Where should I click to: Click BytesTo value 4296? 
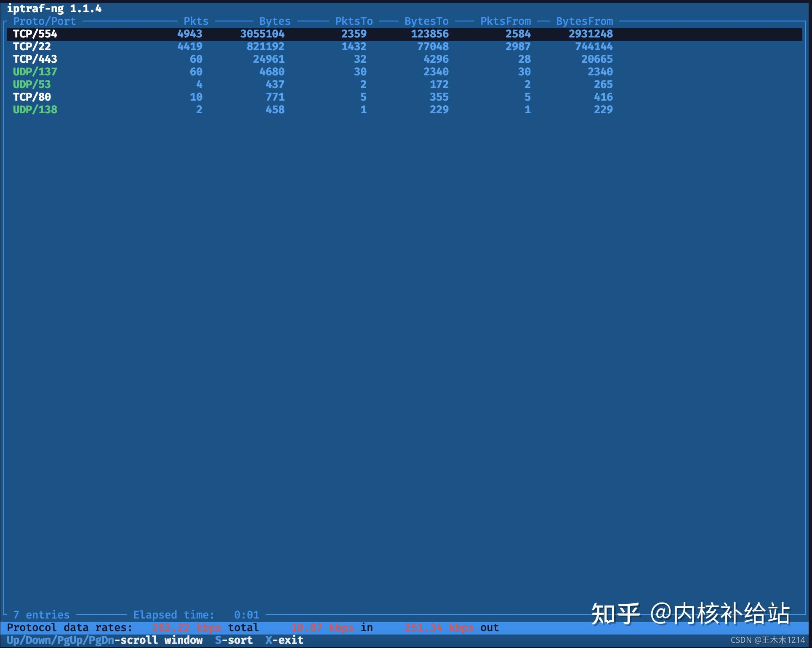point(436,59)
